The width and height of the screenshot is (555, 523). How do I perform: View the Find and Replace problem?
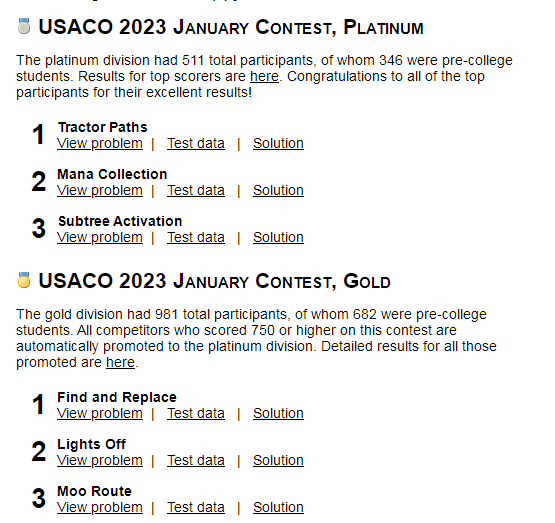point(100,414)
